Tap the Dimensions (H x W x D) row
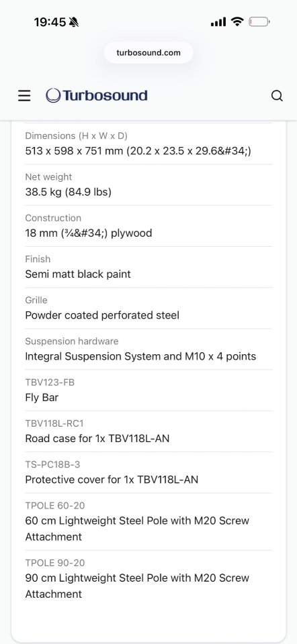 tap(148, 144)
